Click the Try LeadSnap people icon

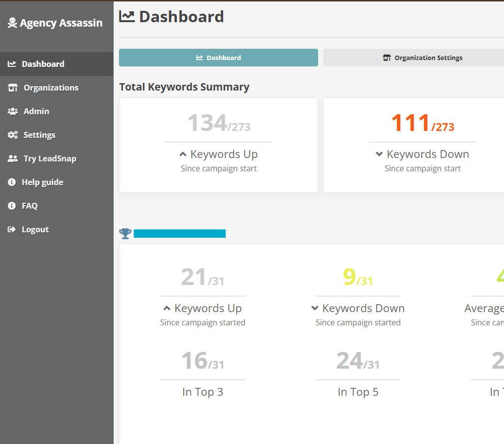click(x=13, y=159)
